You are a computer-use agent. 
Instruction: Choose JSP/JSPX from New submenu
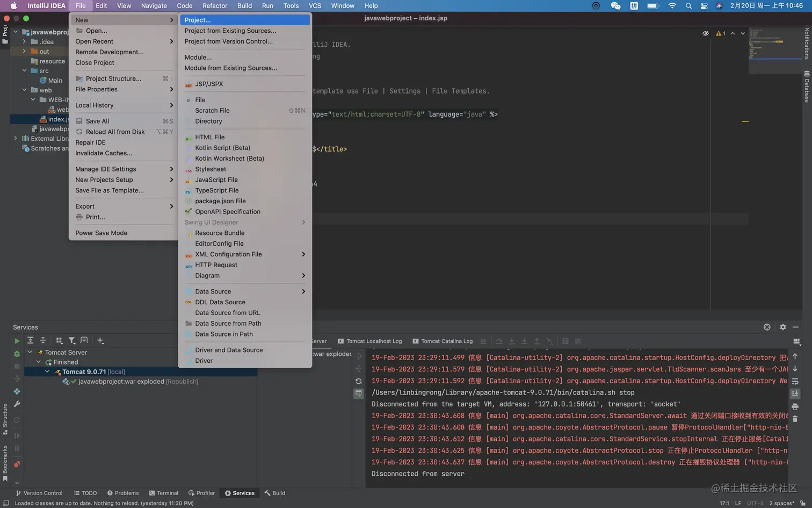245,84
